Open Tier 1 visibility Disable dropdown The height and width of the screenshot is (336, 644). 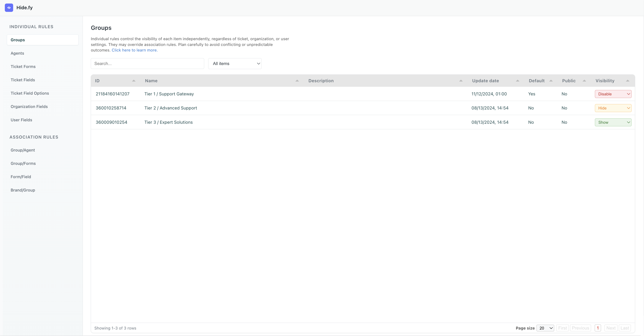613,94
